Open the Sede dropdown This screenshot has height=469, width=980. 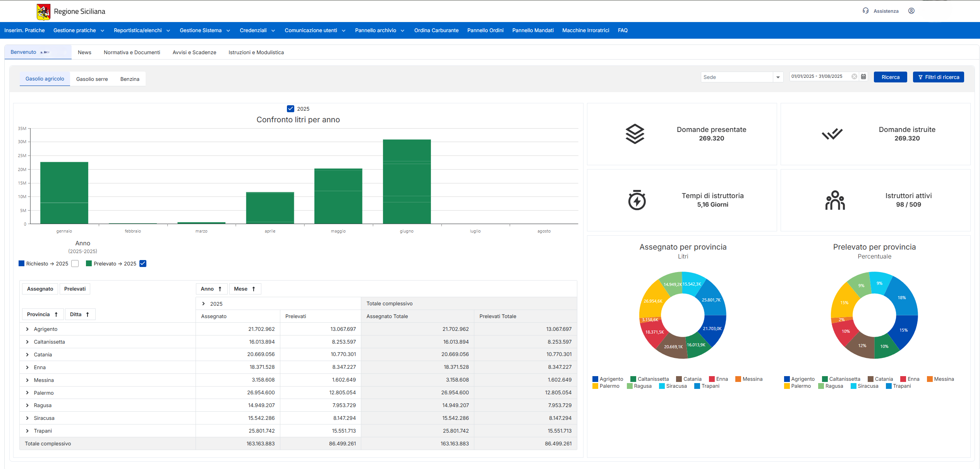click(x=777, y=77)
